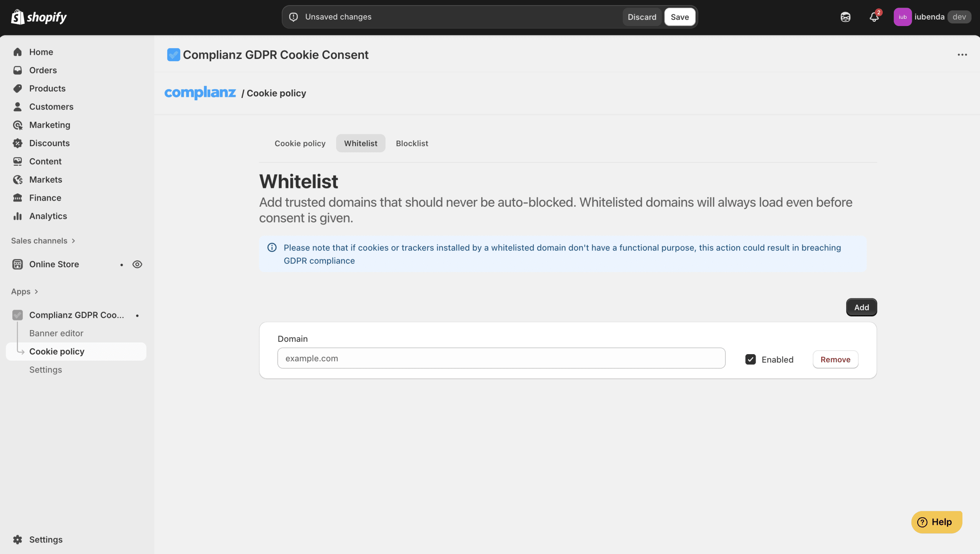This screenshot has width=980, height=554.
Task: Select the Whitelist tab
Action: (x=361, y=143)
